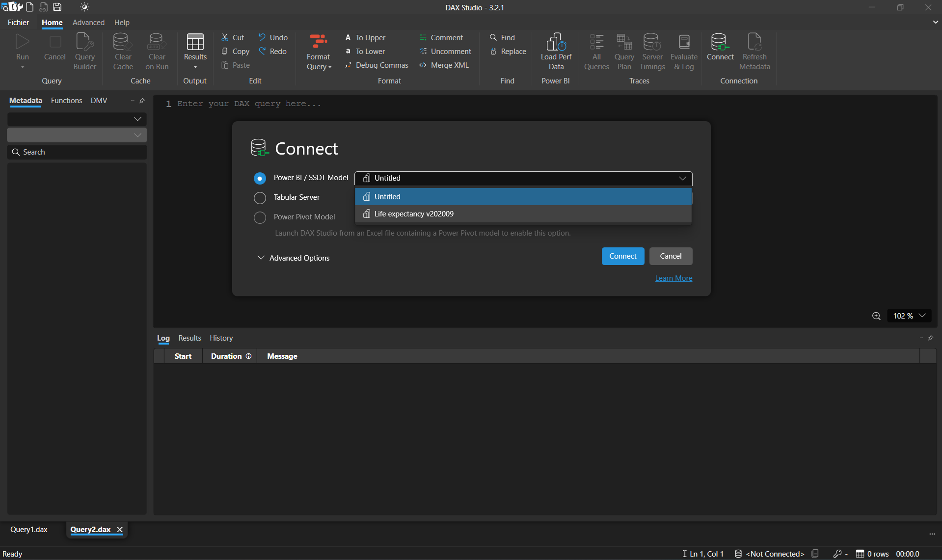Toggle Clear on Run
This screenshot has width=942, height=560.
coord(157,52)
